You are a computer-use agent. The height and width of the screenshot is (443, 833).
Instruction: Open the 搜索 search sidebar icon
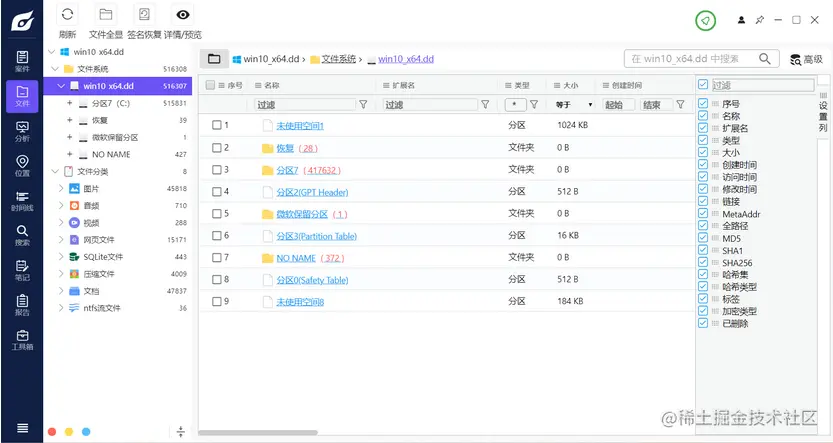22,235
